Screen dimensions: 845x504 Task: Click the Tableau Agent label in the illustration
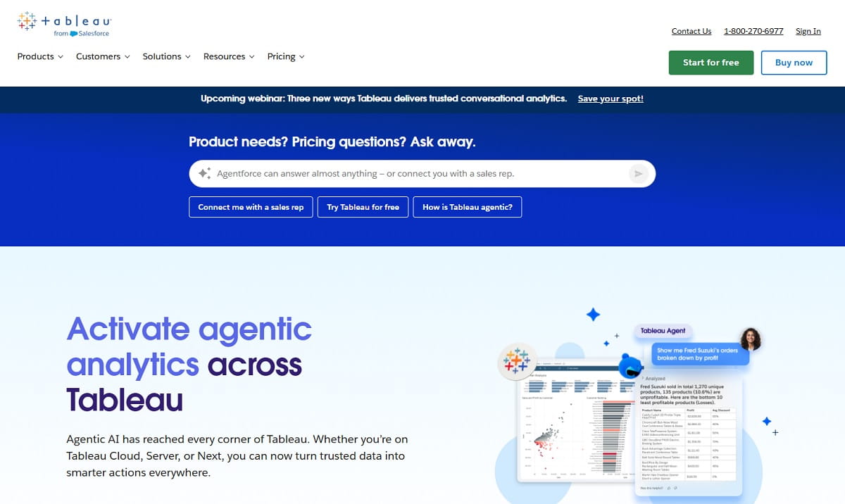point(663,331)
